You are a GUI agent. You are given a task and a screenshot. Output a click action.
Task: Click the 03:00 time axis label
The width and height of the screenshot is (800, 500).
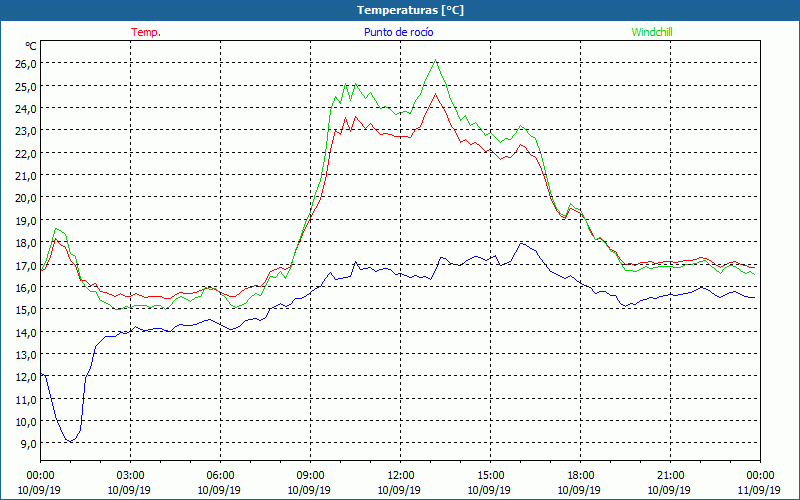point(131,476)
